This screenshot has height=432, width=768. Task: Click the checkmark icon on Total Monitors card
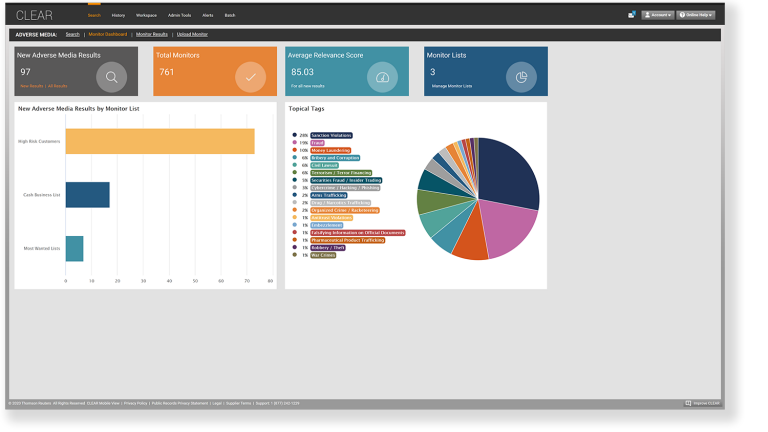pyautogui.click(x=249, y=77)
